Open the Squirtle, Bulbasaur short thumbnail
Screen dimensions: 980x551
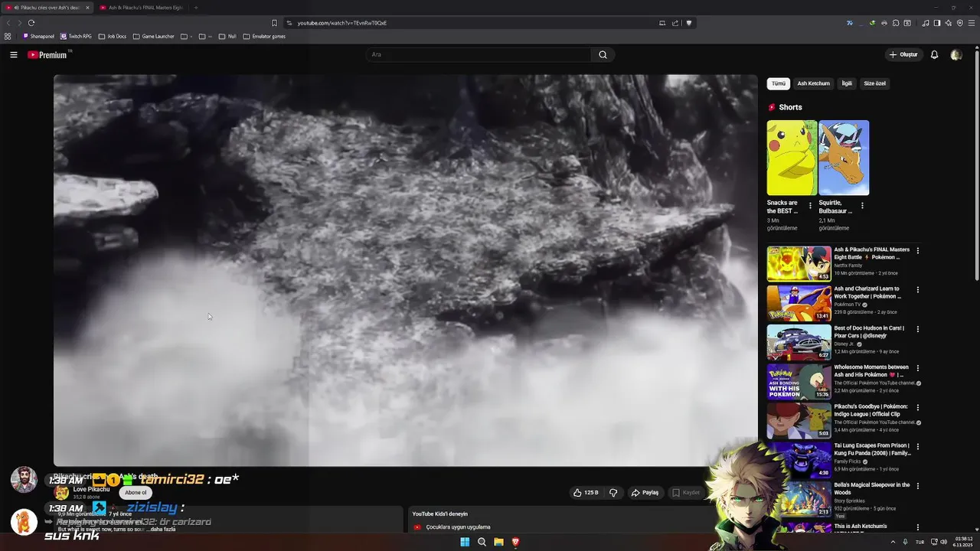pos(844,158)
